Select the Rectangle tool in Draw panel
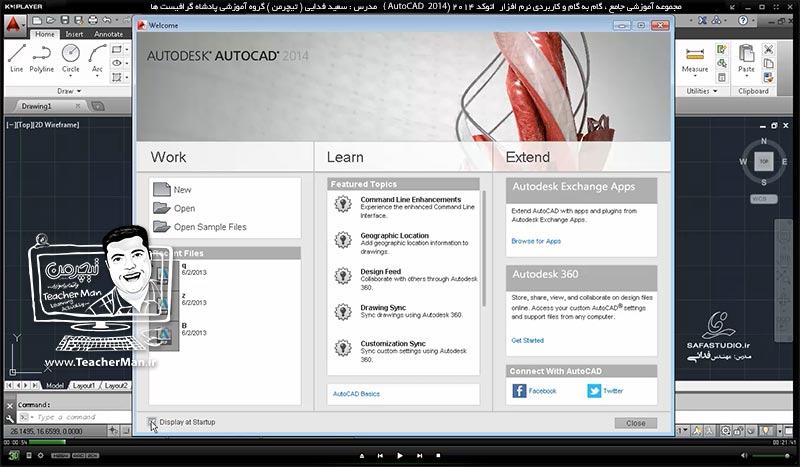This screenshot has height=467, width=800. (117, 50)
